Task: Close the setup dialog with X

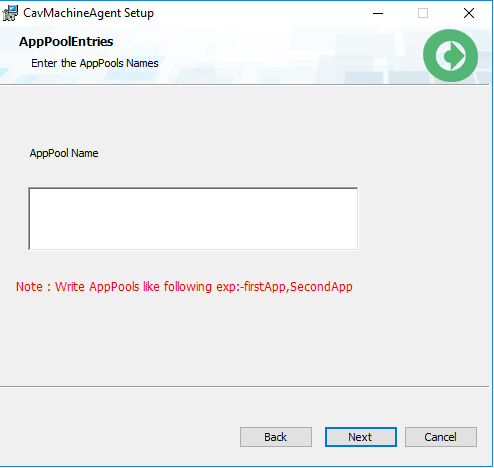Action: coord(469,14)
